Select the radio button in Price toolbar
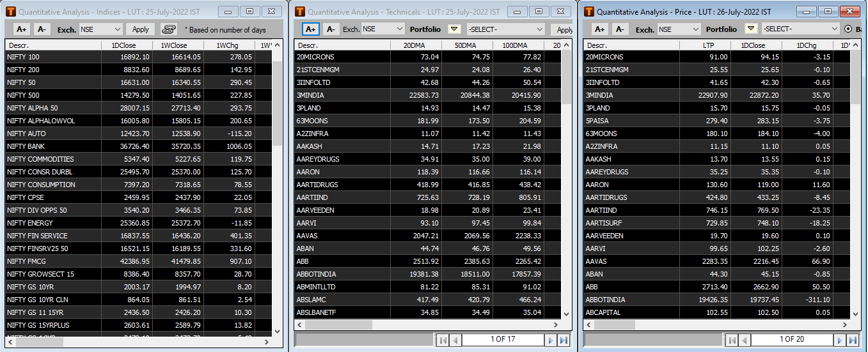 click(849, 29)
